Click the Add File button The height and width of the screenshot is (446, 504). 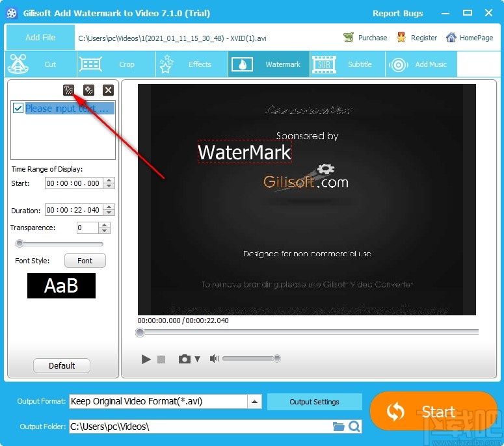point(40,37)
